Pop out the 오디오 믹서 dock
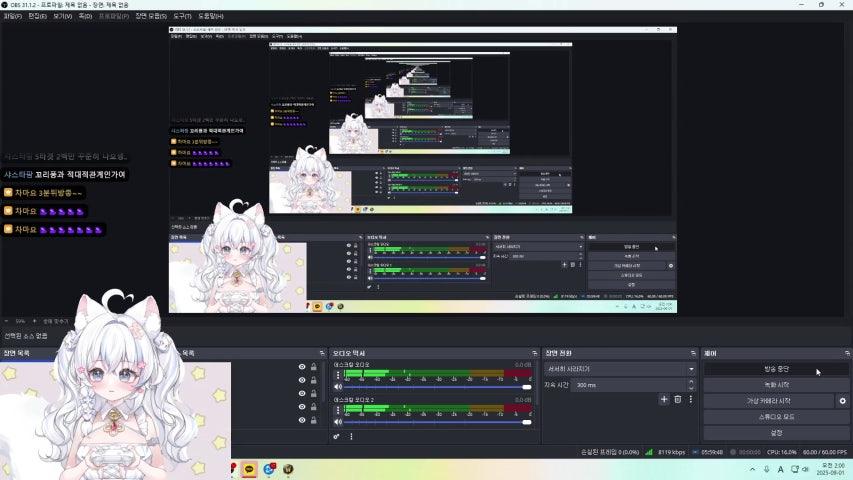This screenshot has height=480, width=853. tap(534, 353)
